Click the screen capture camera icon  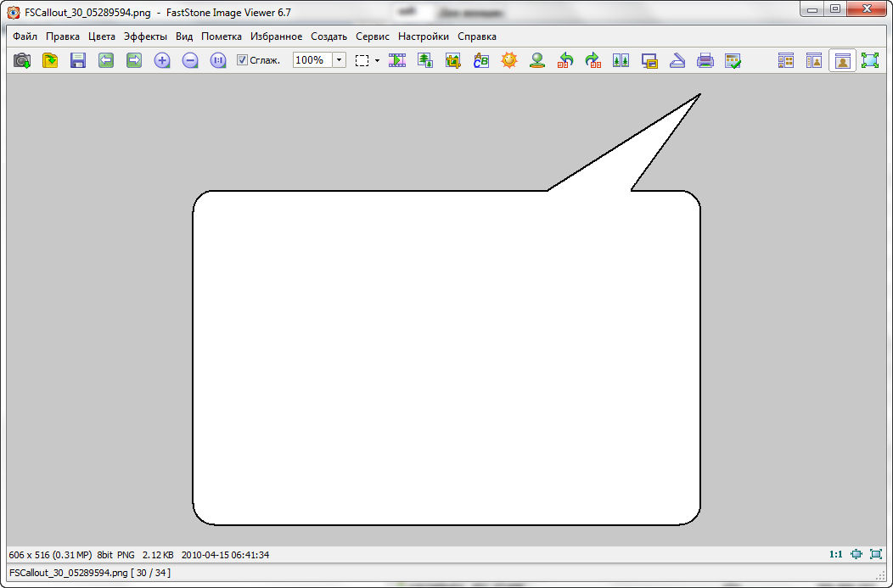click(22, 60)
